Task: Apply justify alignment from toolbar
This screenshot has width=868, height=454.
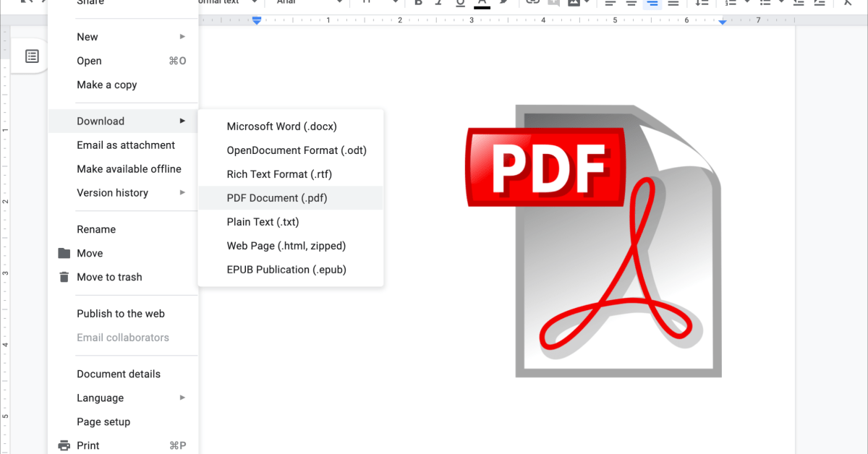Action: click(673, 3)
